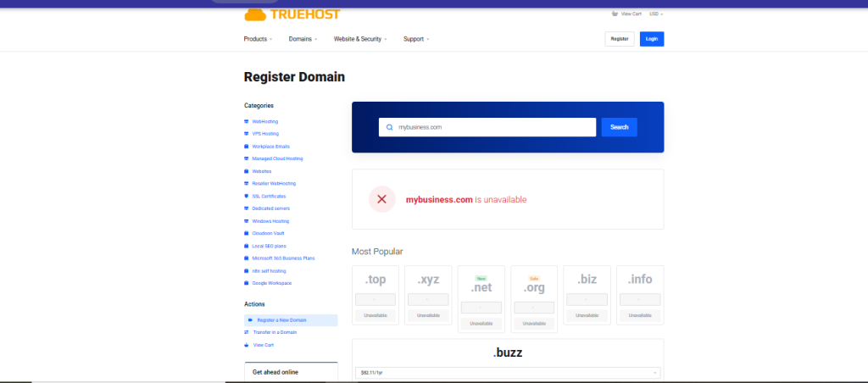Click the red X unavailable icon

(x=382, y=199)
